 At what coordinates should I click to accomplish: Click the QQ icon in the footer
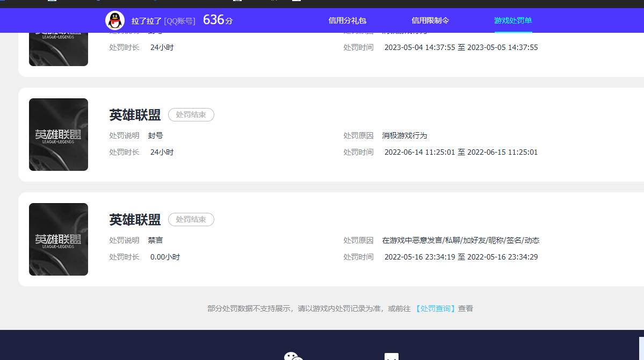point(392,356)
